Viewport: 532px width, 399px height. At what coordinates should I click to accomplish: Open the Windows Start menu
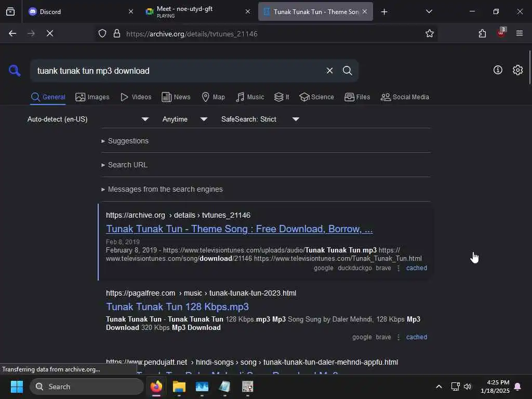pos(17,387)
